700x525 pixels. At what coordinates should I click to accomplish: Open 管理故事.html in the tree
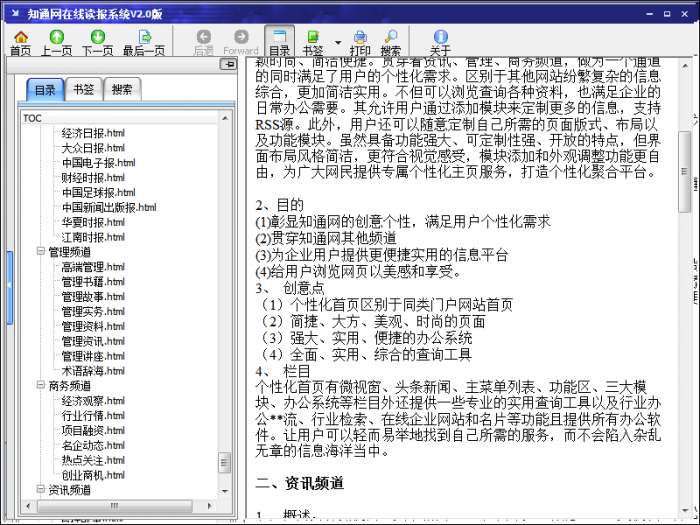click(93, 296)
